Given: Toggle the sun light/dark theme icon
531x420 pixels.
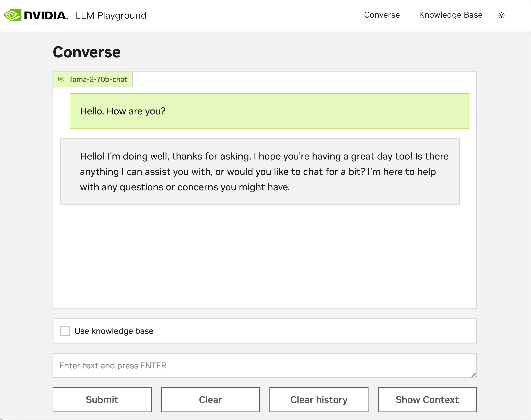Looking at the screenshot, I should click(501, 15).
